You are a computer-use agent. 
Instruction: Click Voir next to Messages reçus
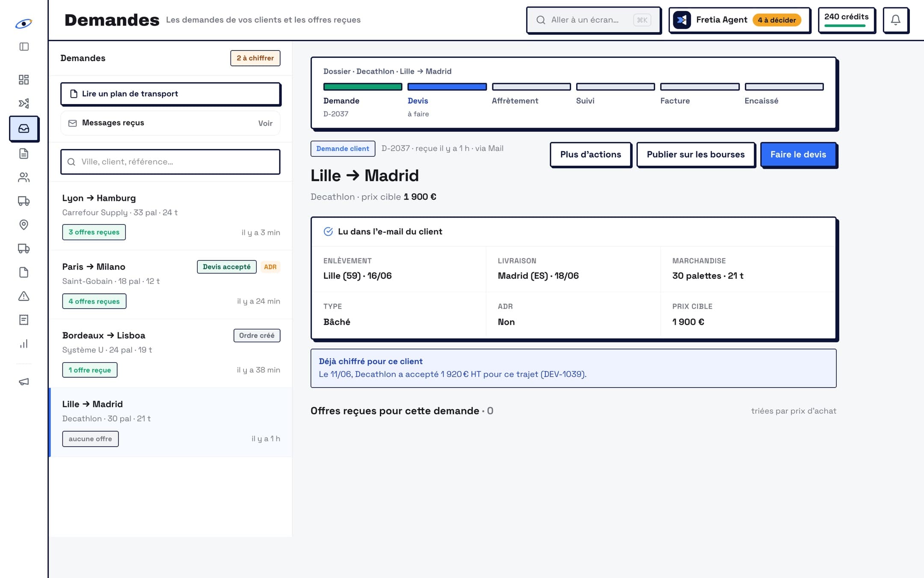[x=265, y=123]
